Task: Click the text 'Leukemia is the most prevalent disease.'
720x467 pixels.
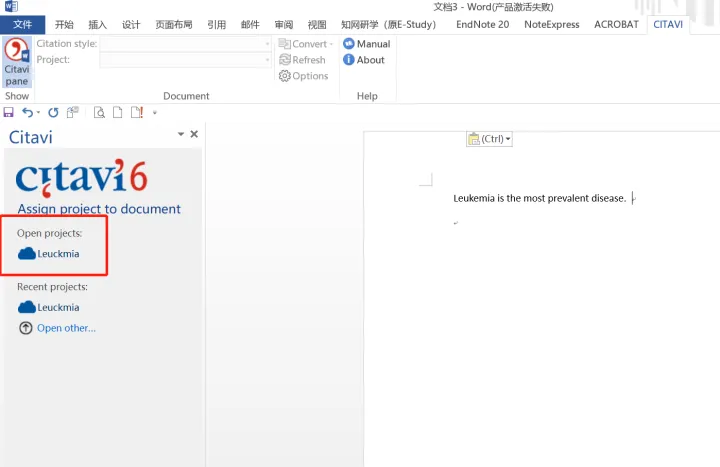Action: 540,198
